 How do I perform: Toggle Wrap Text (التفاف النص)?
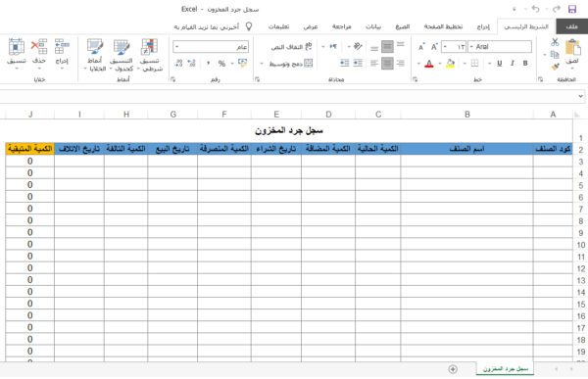291,47
